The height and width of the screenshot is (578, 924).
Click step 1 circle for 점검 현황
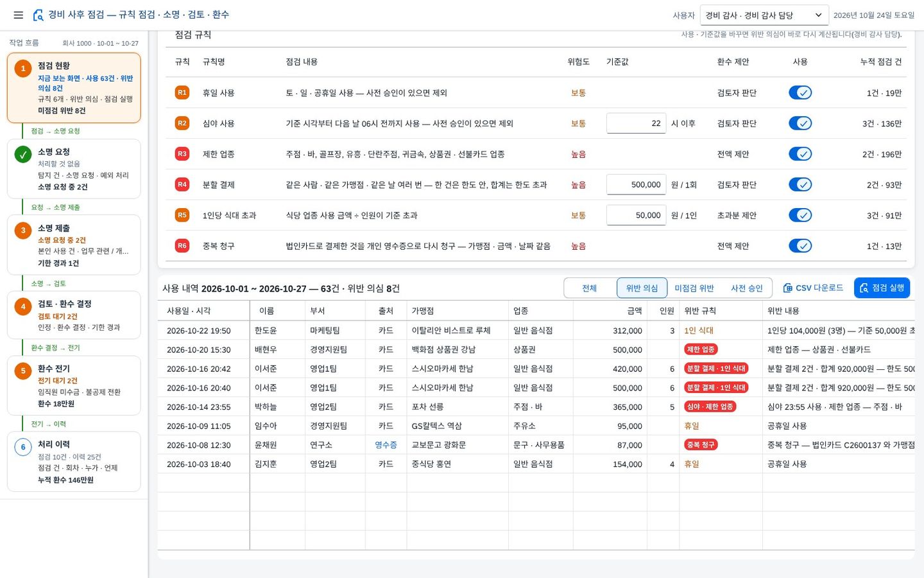click(23, 68)
